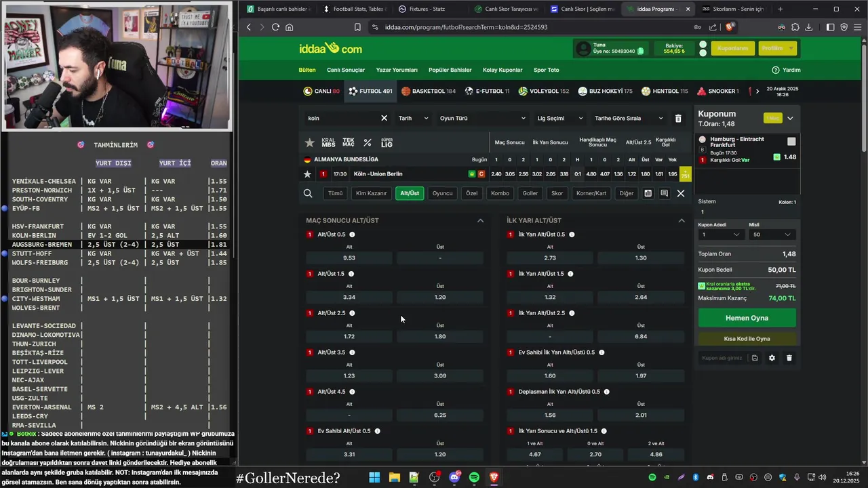Toggle the browser sidebar panel icon
The width and height of the screenshot is (868, 488).
click(831, 27)
